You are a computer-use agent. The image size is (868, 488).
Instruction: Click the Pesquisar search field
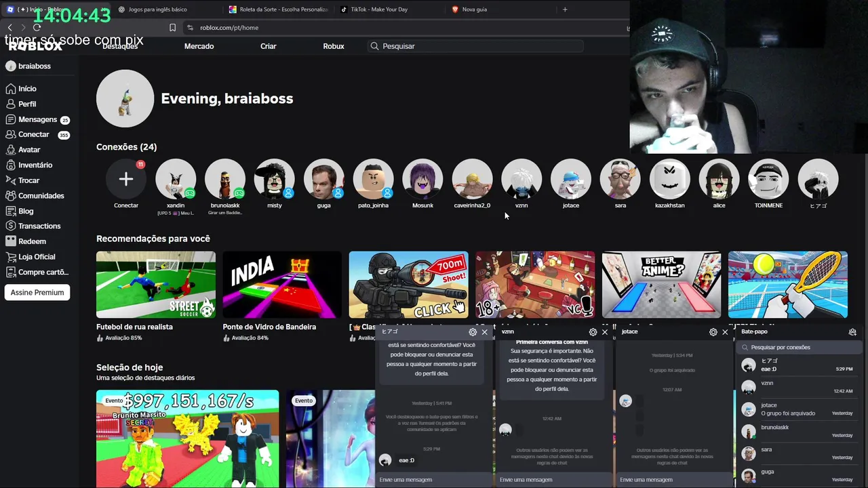coord(475,46)
